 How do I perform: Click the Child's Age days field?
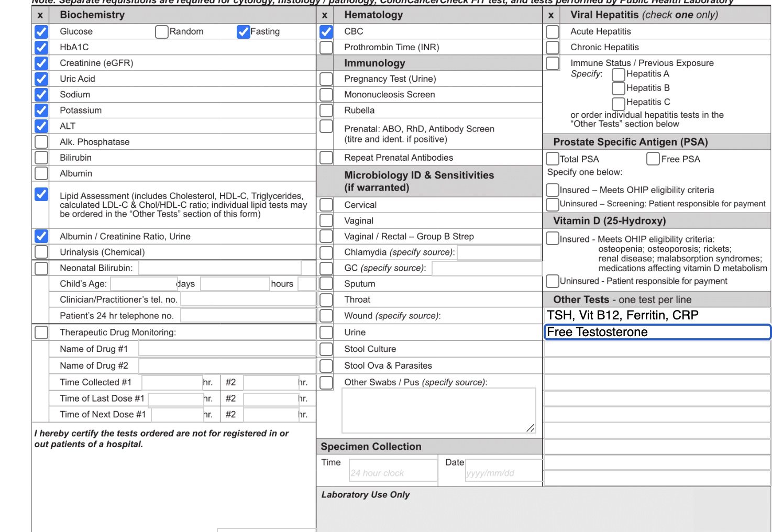tap(145, 284)
